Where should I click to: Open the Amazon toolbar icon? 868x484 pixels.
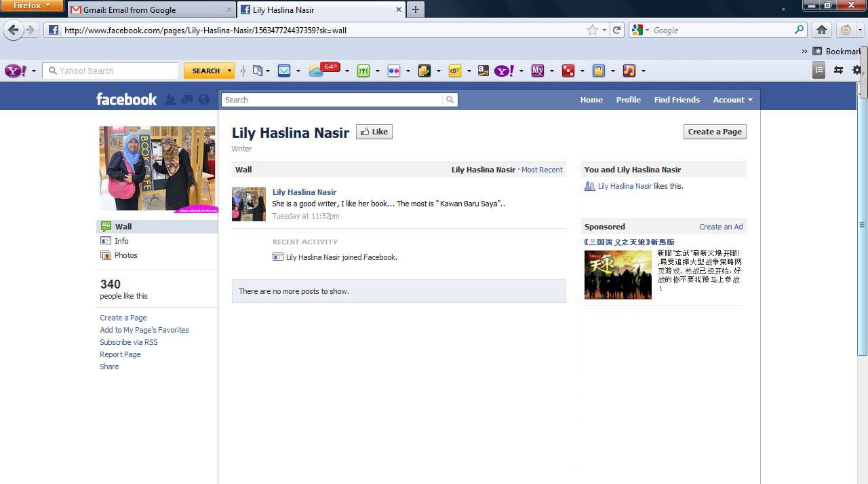tap(483, 71)
